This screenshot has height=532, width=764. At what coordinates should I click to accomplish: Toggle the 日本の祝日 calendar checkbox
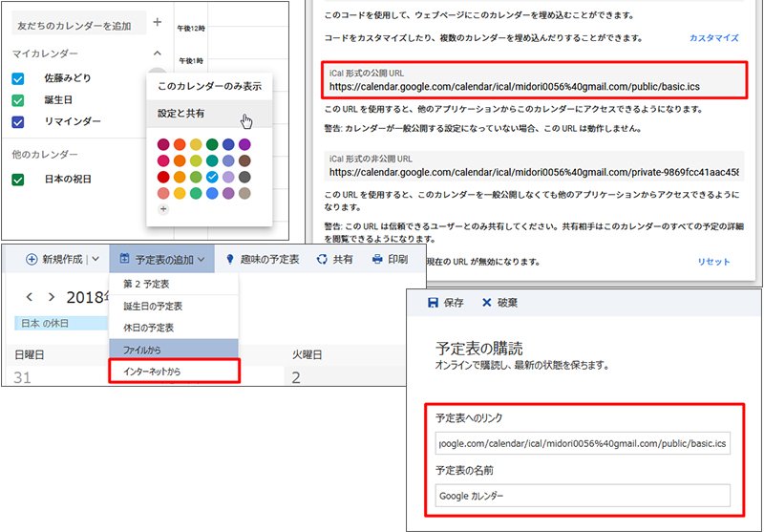(17, 181)
